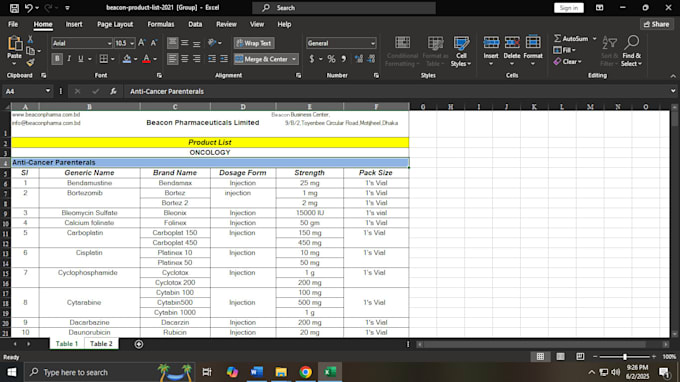The image size is (680, 382).
Task: Collapse the ribbon with the chevron
Action: (673, 76)
